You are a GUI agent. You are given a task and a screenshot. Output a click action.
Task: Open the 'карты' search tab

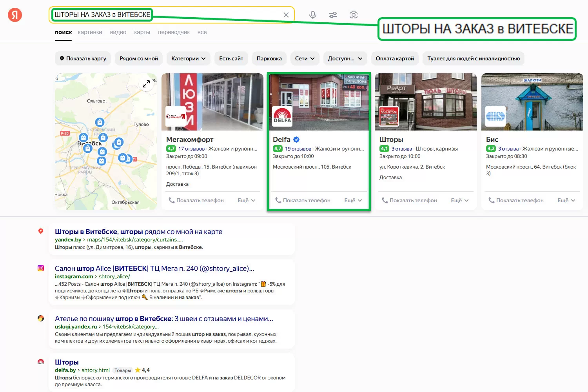tap(142, 32)
